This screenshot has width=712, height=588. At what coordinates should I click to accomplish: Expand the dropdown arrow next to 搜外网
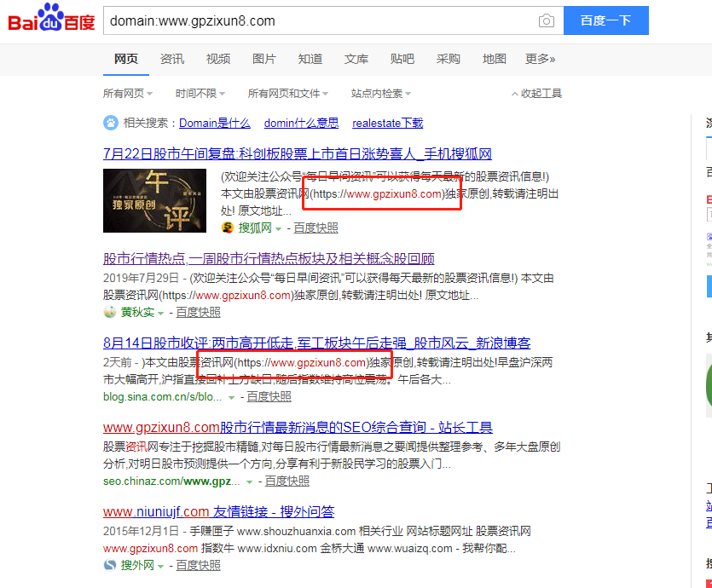160,566
